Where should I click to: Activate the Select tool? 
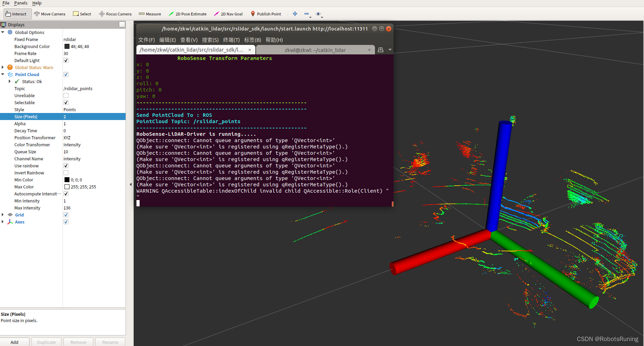[x=82, y=14]
